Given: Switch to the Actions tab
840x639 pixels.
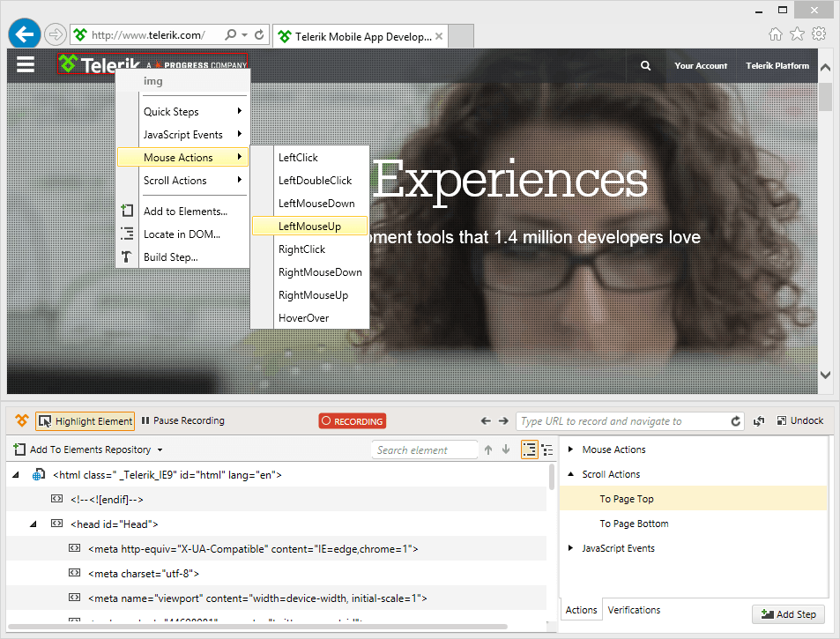Looking at the screenshot, I should coord(581,610).
